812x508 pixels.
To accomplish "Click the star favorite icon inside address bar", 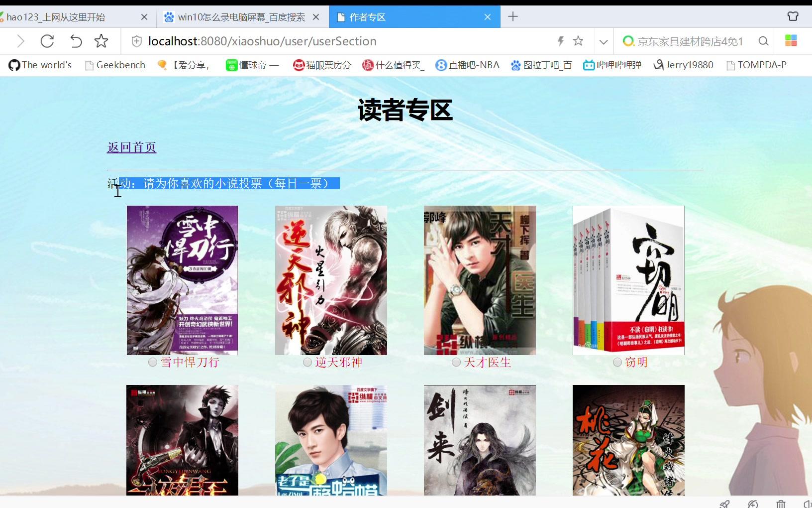I will pos(578,41).
